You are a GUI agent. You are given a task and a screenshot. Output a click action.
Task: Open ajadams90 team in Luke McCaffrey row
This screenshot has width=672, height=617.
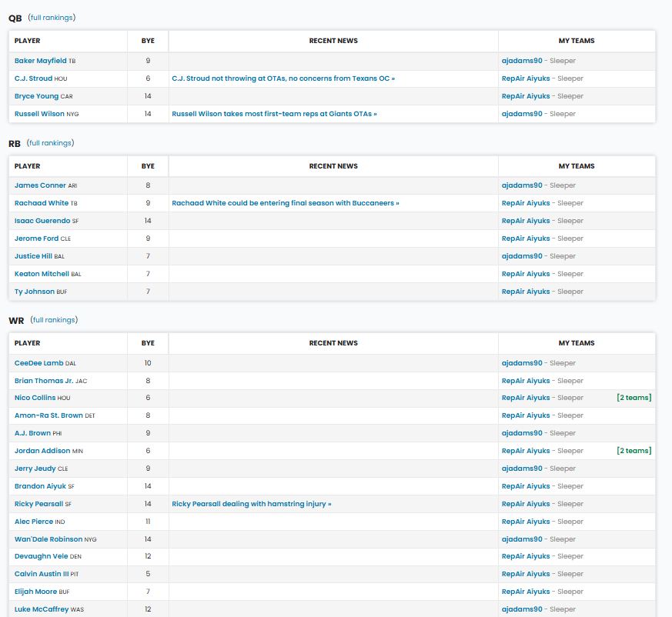coord(522,609)
